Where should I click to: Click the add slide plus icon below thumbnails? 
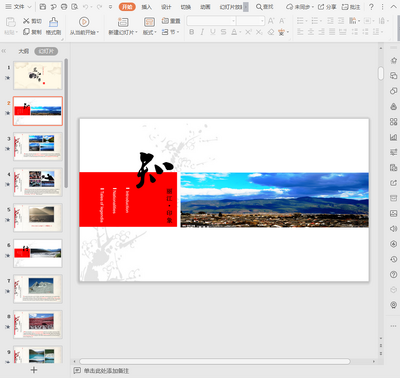click(x=34, y=370)
